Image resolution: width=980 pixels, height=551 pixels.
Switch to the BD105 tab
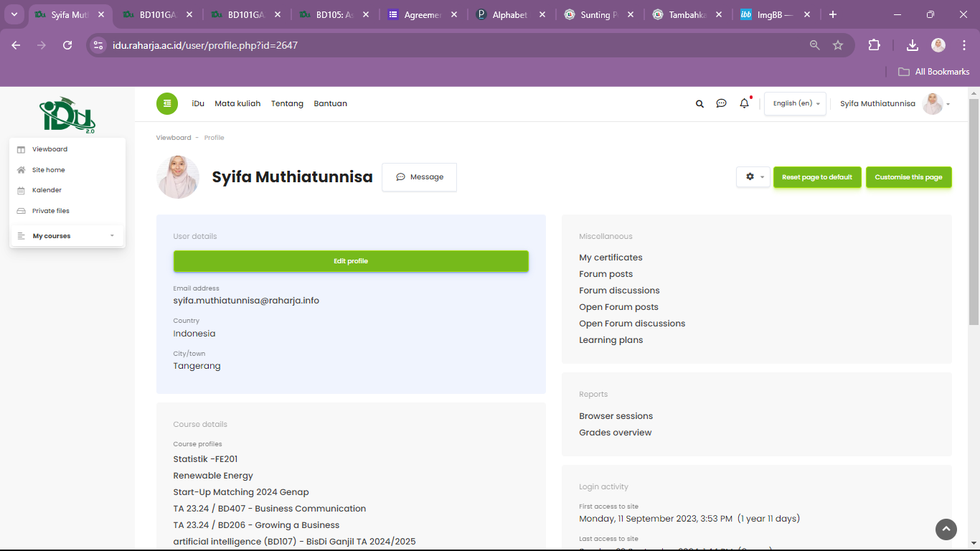(x=335, y=14)
